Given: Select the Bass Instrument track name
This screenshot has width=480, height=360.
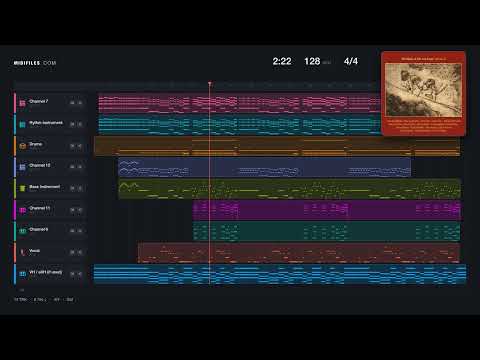Looking at the screenshot, I should click(x=45, y=187).
